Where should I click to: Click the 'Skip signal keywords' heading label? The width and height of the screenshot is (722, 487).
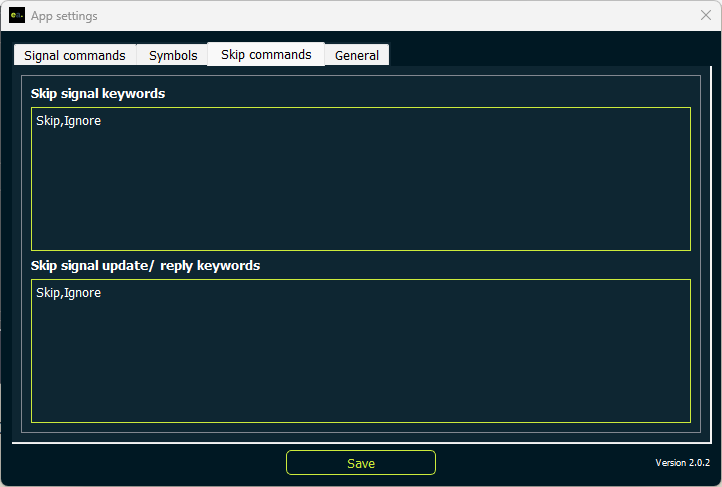coord(98,94)
